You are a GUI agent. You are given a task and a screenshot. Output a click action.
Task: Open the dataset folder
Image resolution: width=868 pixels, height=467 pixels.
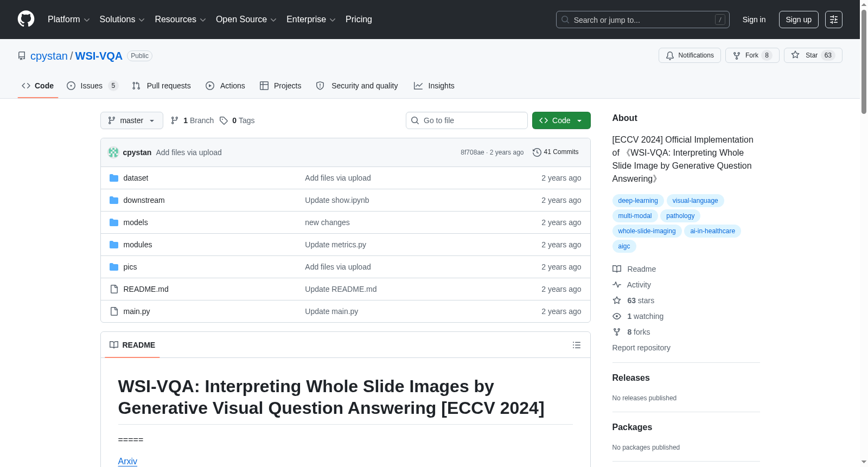(x=136, y=178)
